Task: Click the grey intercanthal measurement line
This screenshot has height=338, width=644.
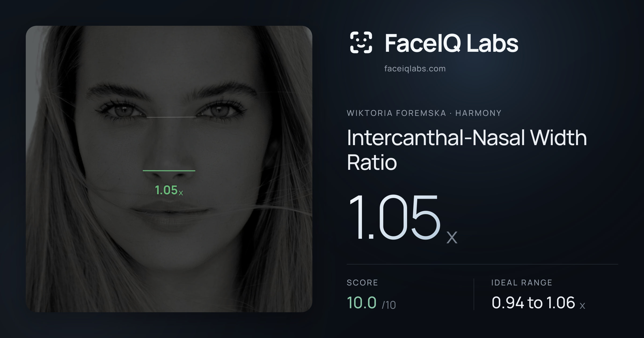Action: coord(171,117)
